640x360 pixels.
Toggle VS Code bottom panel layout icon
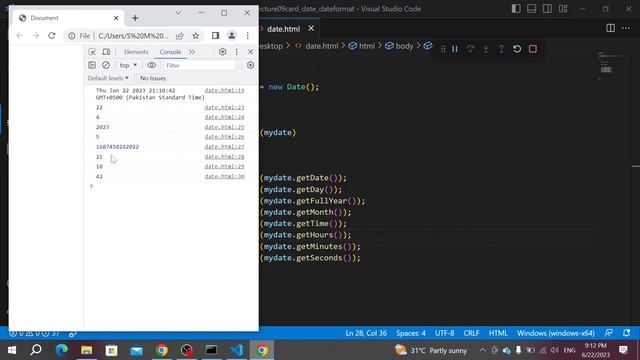(x=531, y=9)
